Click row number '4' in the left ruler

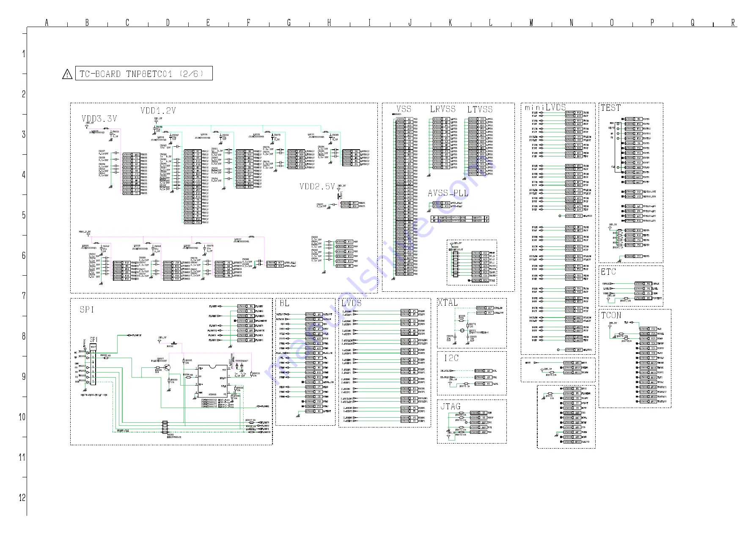click(24, 175)
